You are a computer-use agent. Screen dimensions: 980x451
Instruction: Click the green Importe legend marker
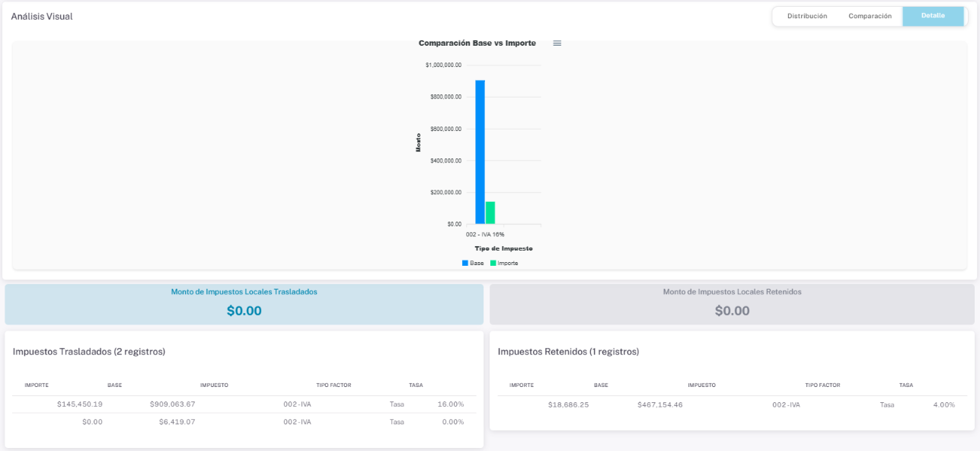tap(493, 263)
